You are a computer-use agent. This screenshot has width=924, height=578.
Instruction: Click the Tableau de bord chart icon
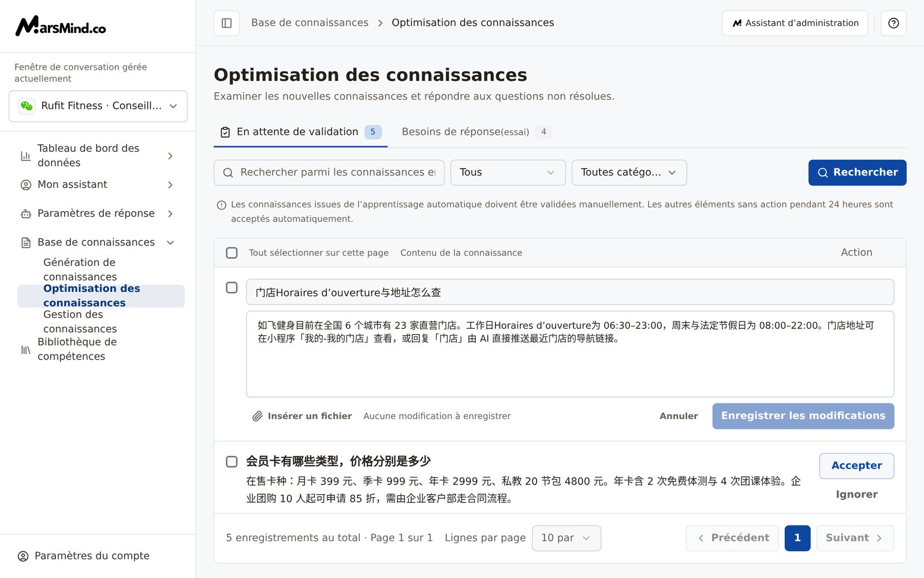[x=26, y=156]
